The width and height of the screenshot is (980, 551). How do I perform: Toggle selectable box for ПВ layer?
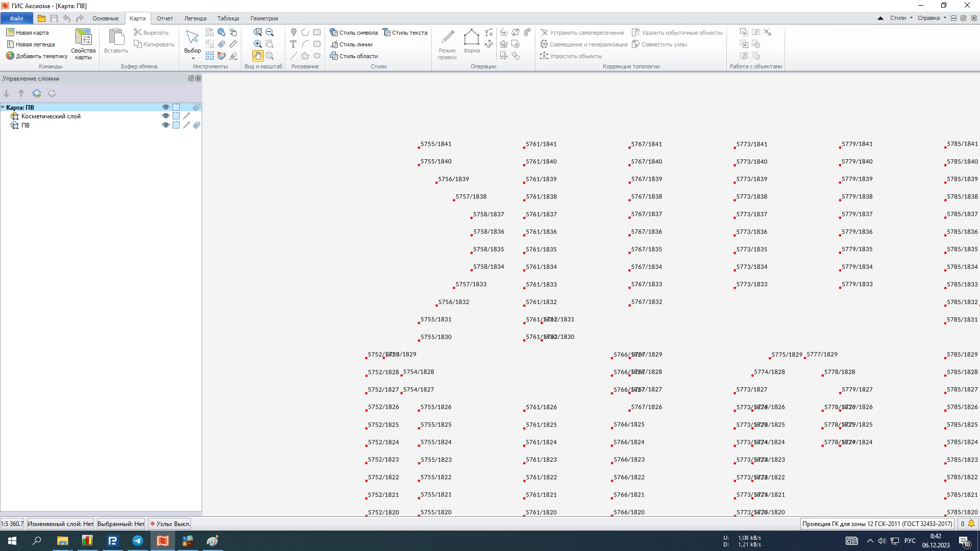[176, 125]
